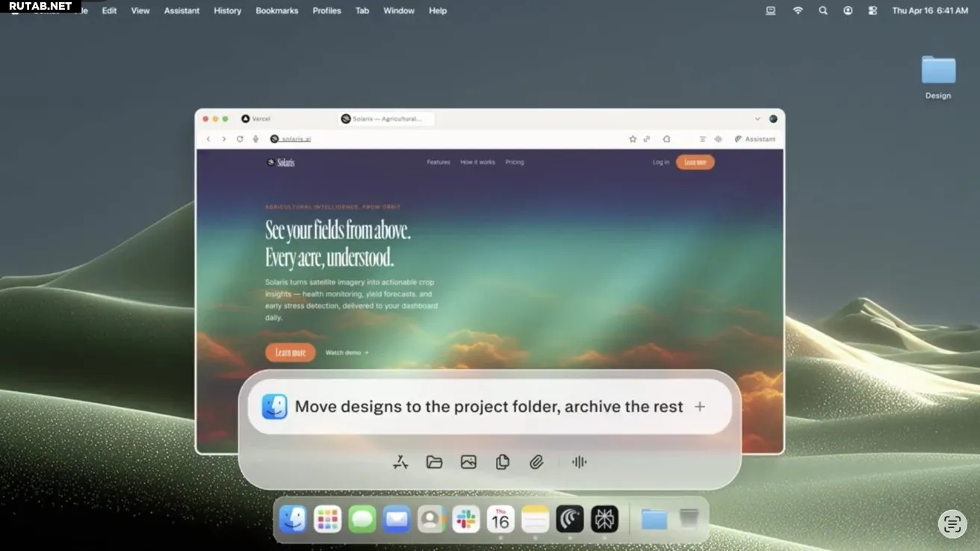Click the solaris.ai address bar

(296, 139)
